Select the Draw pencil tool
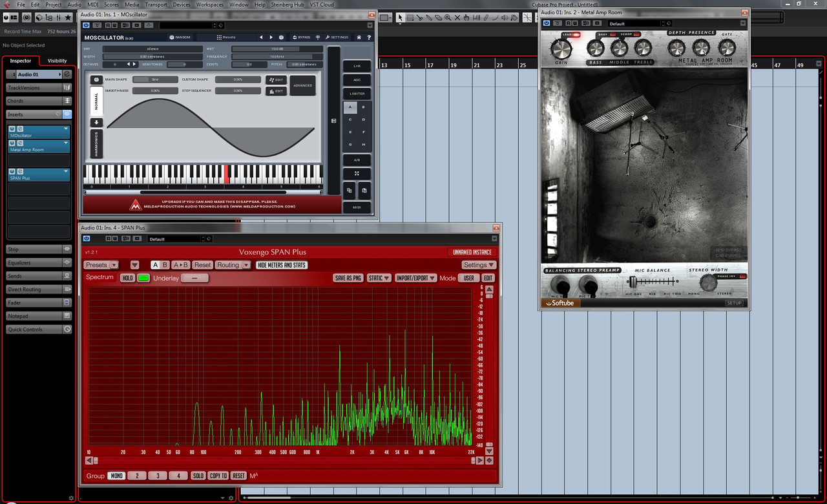Image resolution: width=827 pixels, height=504 pixels. (x=486, y=17)
